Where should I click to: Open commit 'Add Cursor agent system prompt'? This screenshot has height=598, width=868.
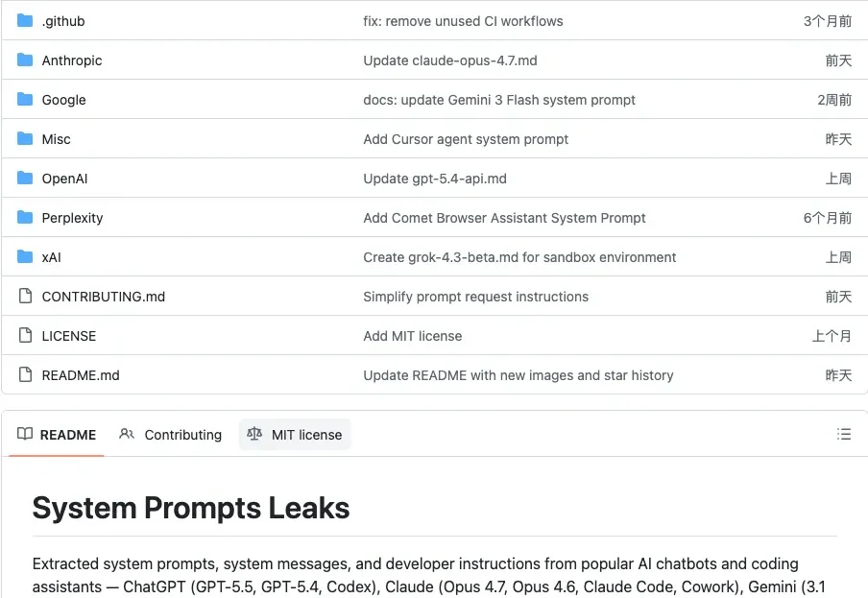(466, 139)
